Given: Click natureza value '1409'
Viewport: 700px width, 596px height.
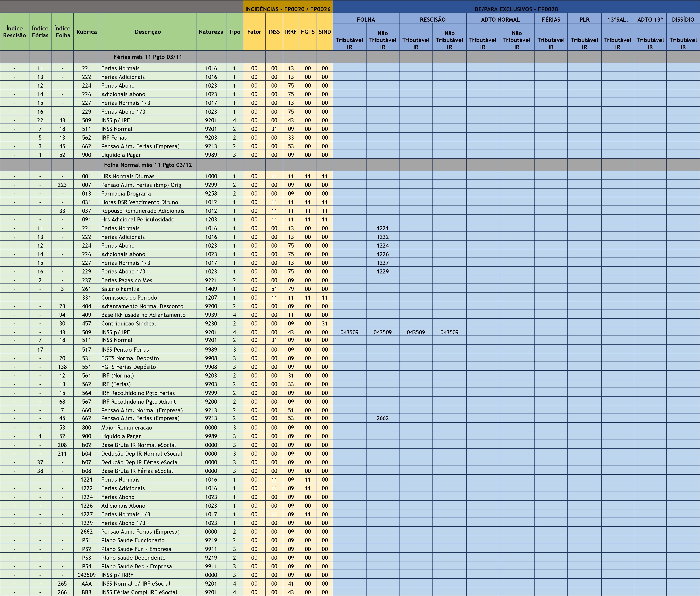Looking at the screenshot, I should tap(211, 289).
